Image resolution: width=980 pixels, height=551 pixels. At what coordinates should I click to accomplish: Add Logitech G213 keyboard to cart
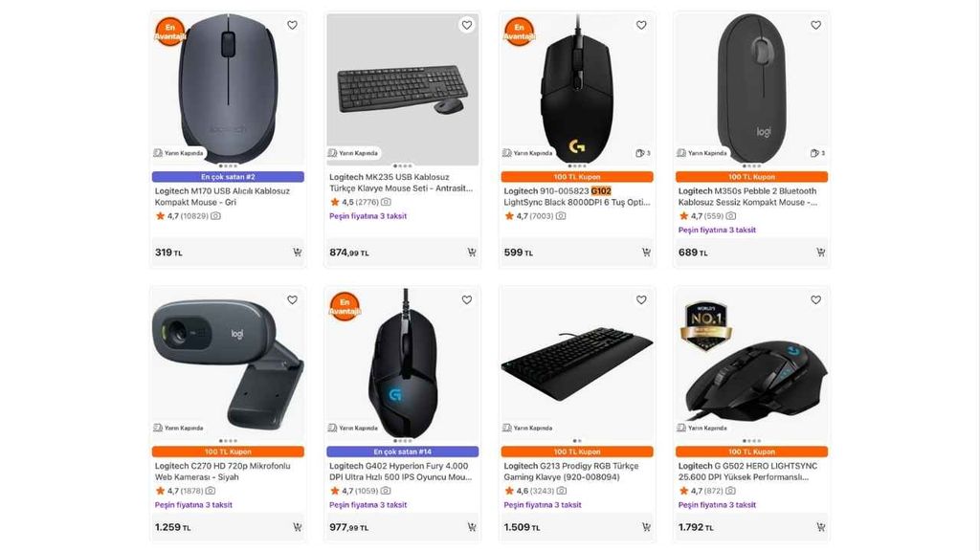click(644, 527)
